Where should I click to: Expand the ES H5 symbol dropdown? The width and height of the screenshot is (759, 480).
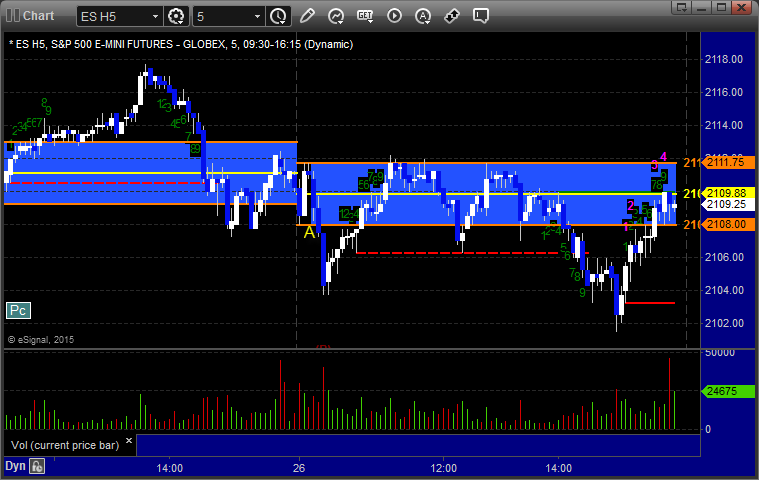(152, 16)
